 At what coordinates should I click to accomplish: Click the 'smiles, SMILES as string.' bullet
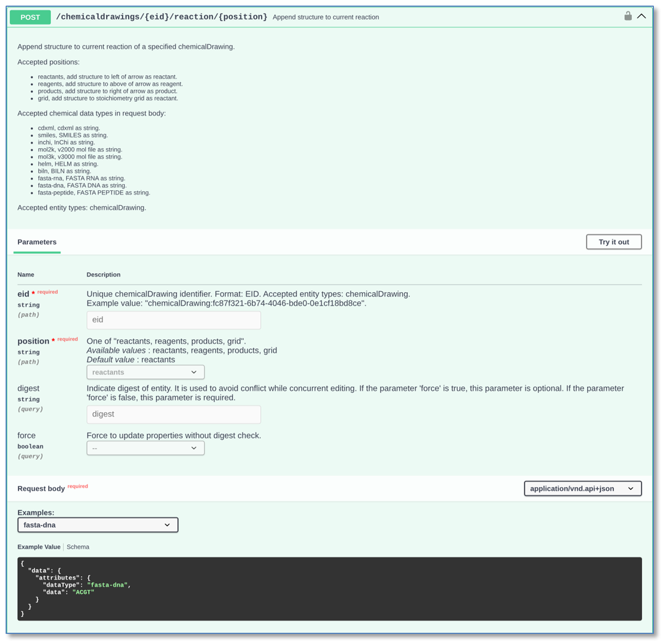73,135
